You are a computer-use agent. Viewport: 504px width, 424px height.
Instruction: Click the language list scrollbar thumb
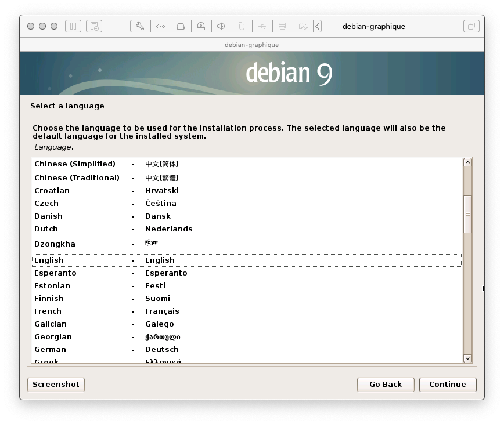pyautogui.click(x=467, y=214)
